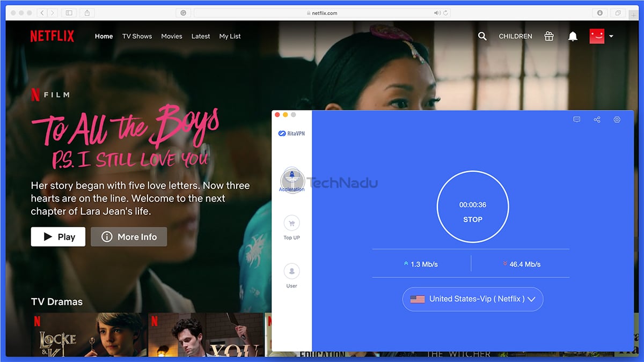The width and height of the screenshot is (644, 362).
Task: Open the YOU series thumbnail
Action: pos(206,335)
